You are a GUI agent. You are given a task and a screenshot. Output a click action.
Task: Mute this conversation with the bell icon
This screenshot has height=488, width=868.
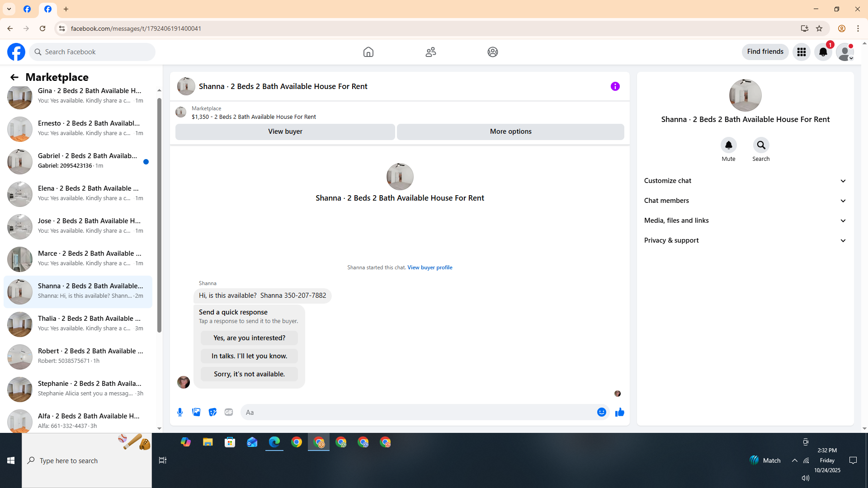pyautogui.click(x=728, y=145)
